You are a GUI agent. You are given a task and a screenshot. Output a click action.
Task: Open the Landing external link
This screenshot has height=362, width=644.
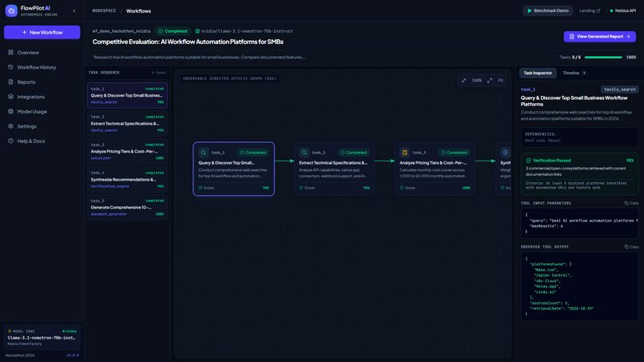[x=590, y=10]
